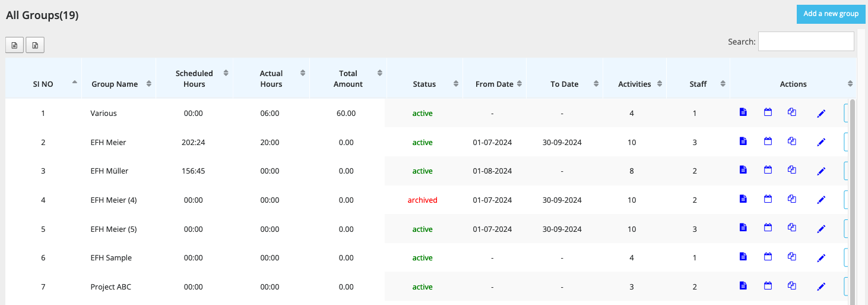Click Add a new group button
The width and height of the screenshot is (868, 305).
coord(831,14)
